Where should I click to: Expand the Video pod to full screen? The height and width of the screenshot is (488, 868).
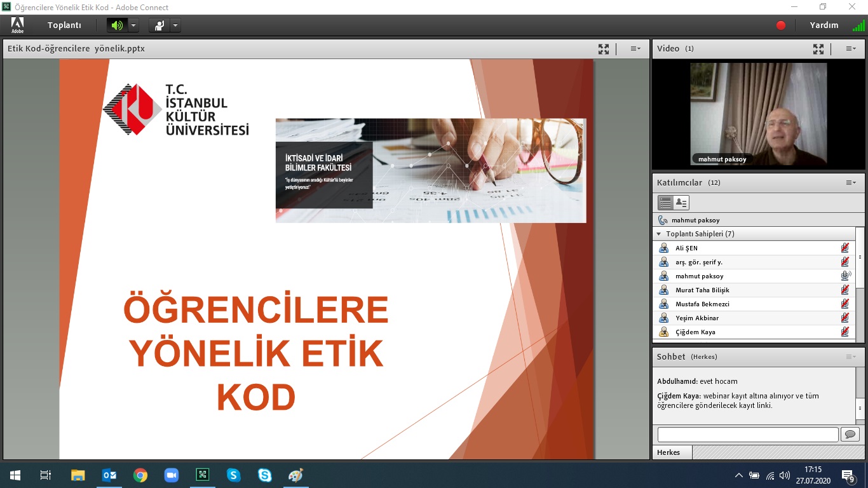[818, 49]
